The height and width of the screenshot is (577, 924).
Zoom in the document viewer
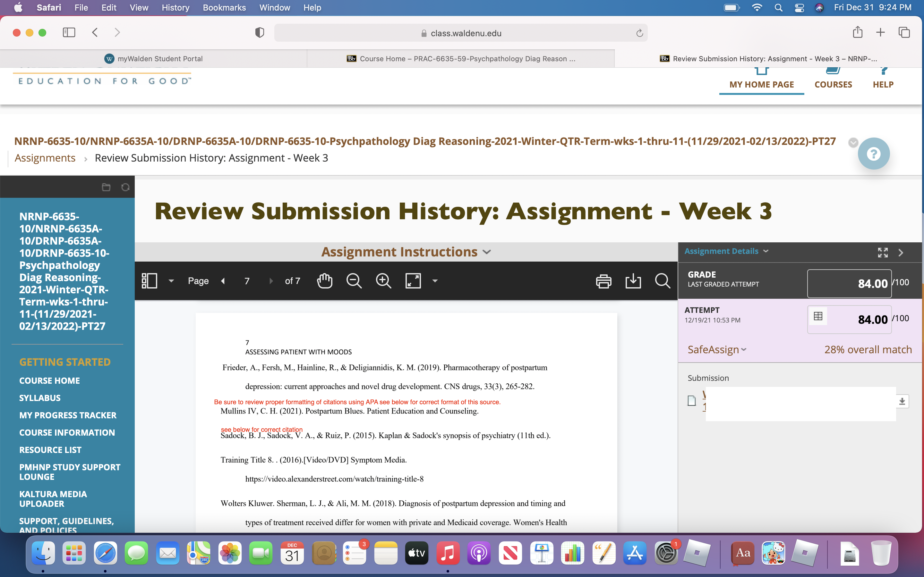point(383,281)
